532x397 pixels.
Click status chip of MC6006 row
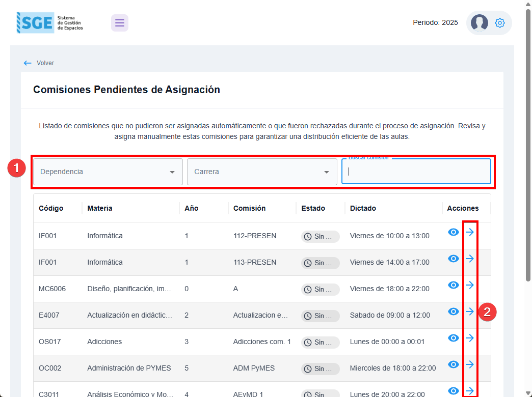pyautogui.click(x=321, y=289)
